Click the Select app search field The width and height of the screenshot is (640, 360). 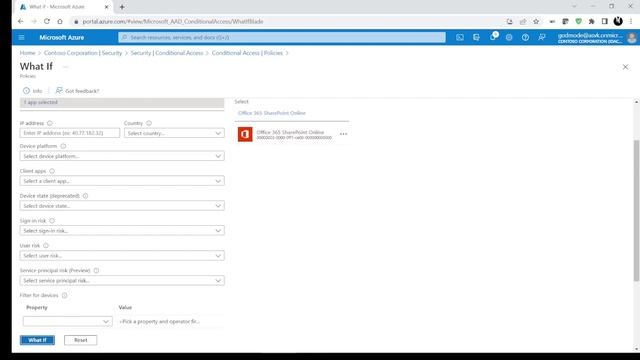point(292,113)
